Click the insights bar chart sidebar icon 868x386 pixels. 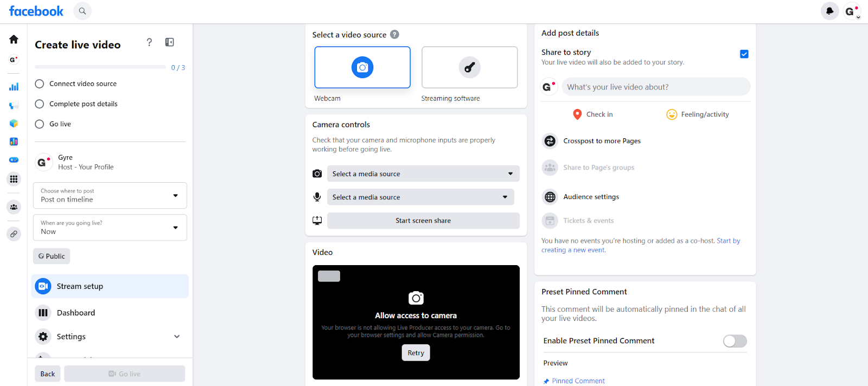(14, 87)
